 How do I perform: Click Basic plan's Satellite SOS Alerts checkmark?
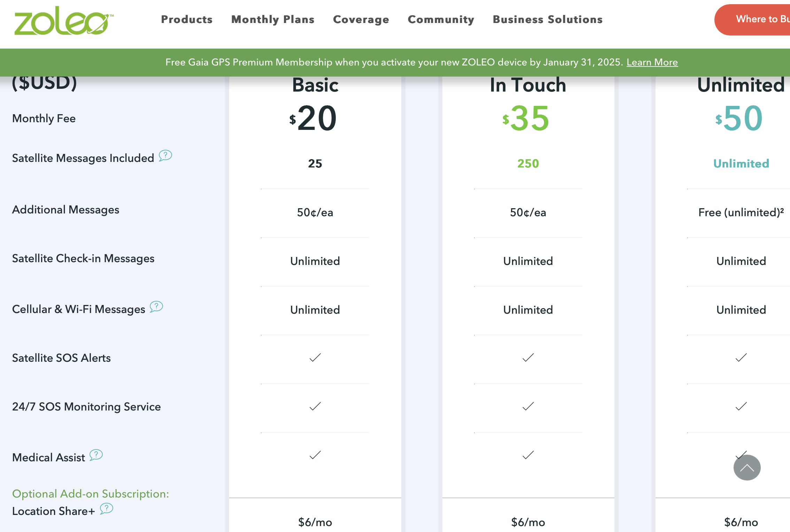(315, 358)
